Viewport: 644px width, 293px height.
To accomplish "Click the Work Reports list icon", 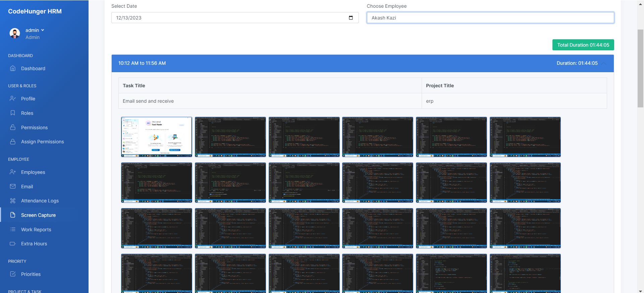I will [13, 230].
